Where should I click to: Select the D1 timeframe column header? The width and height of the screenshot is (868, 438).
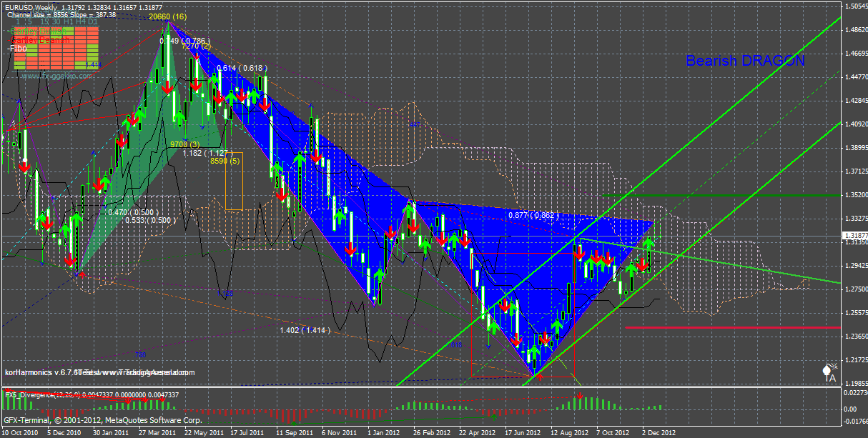[93, 21]
